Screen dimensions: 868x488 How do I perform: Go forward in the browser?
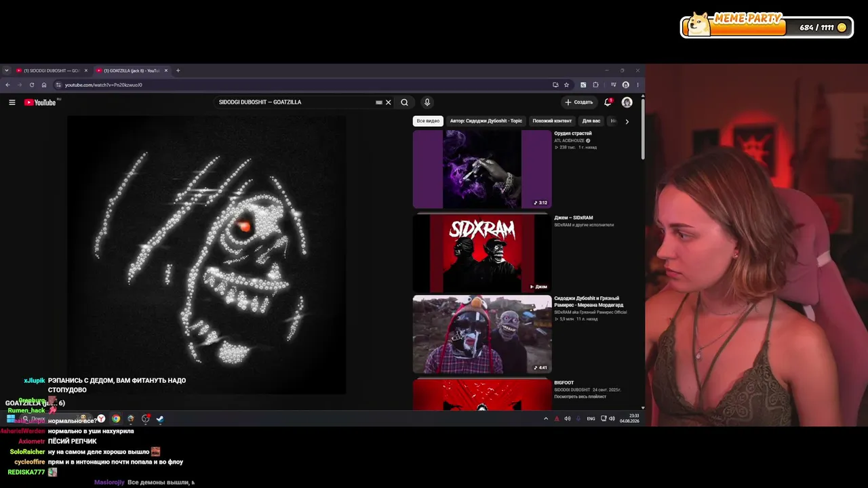point(20,85)
